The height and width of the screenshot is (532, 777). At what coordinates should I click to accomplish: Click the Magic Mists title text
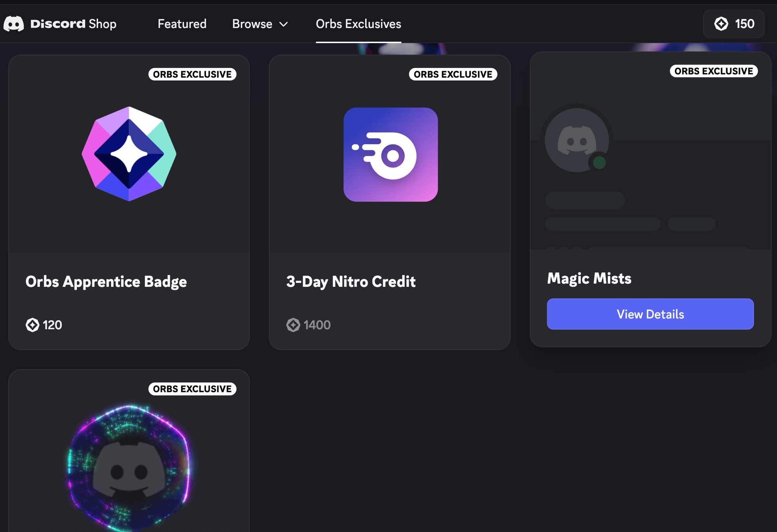pos(589,279)
